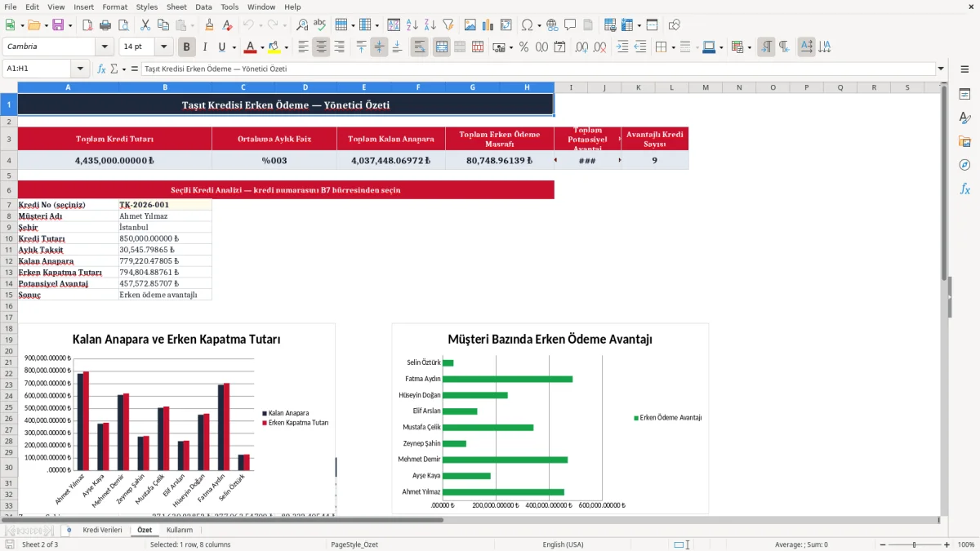Viewport: 980px width, 551px height.
Task: Format as percent icon
Action: 523,47
